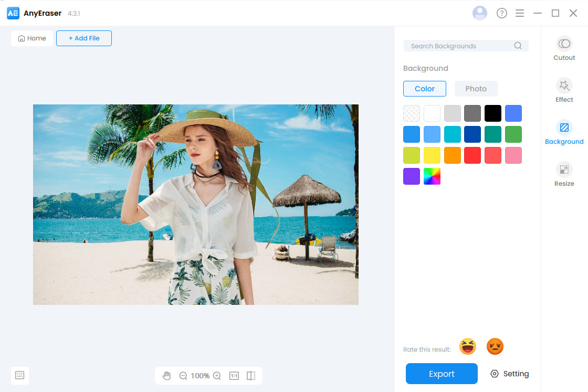588x392 pixels.
Task: Select the lime yellow-green color swatch
Action: point(412,155)
